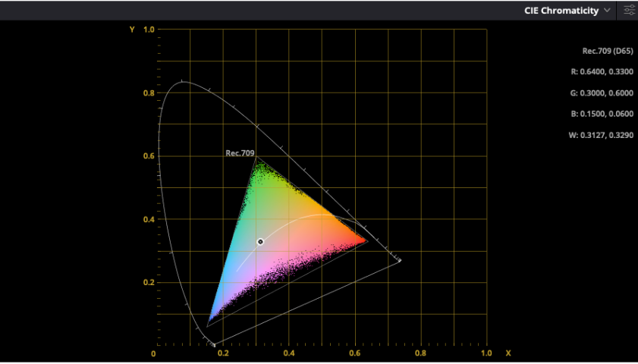
Task: Click the 1.0 label on the X axis
Action: 486,353
